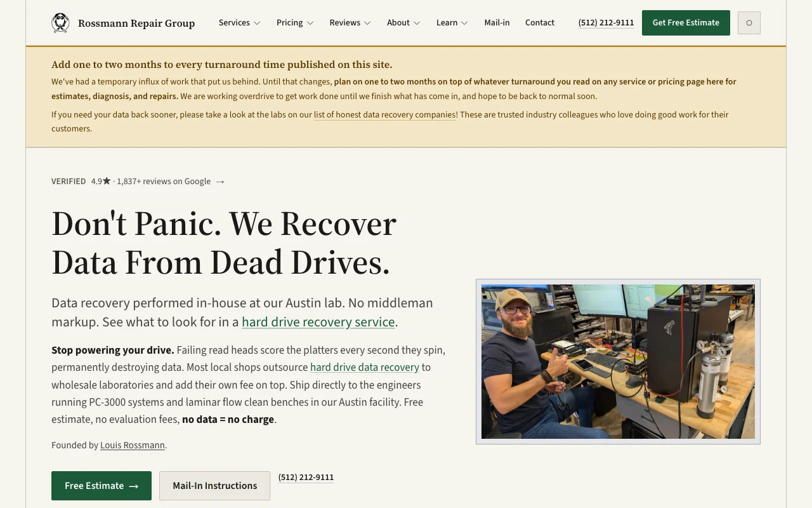The width and height of the screenshot is (812, 508).
Task: Expand the Services dropdown menu
Action: (239, 23)
